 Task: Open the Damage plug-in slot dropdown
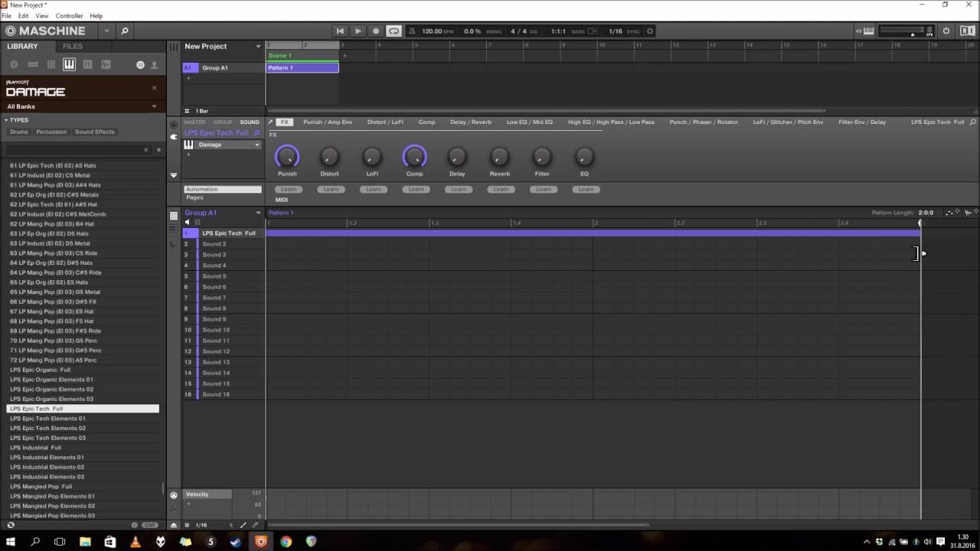[257, 145]
